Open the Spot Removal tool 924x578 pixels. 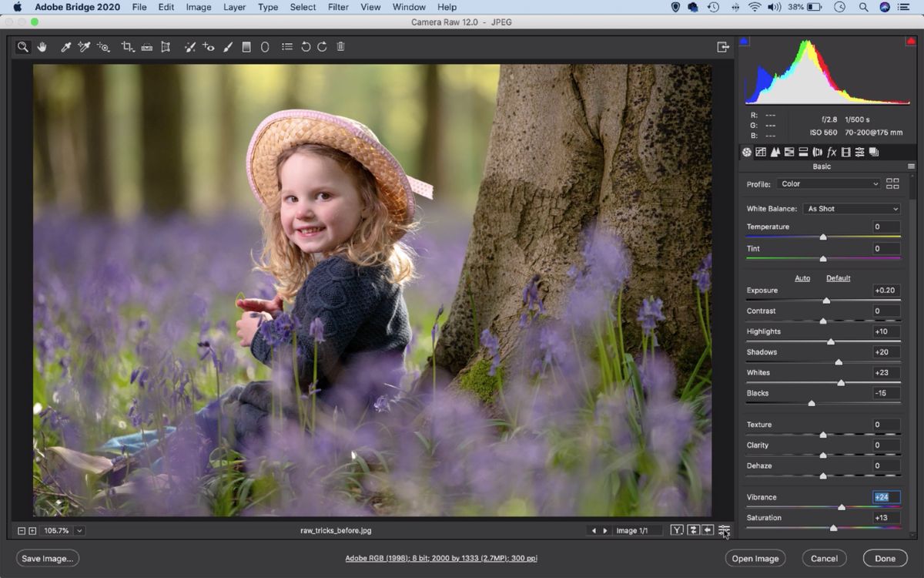pyautogui.click(x=190, y=46)
